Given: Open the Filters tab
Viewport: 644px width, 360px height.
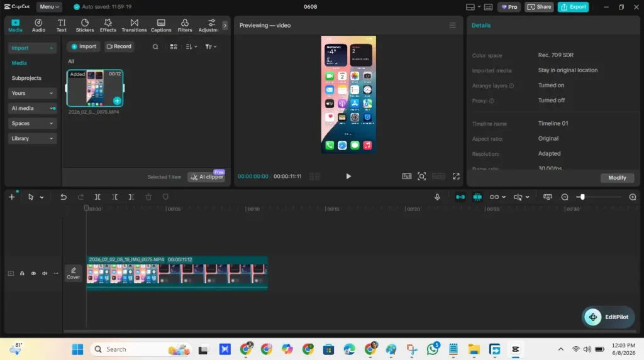Looking at the screenshot, I should [x=185, y=26].
